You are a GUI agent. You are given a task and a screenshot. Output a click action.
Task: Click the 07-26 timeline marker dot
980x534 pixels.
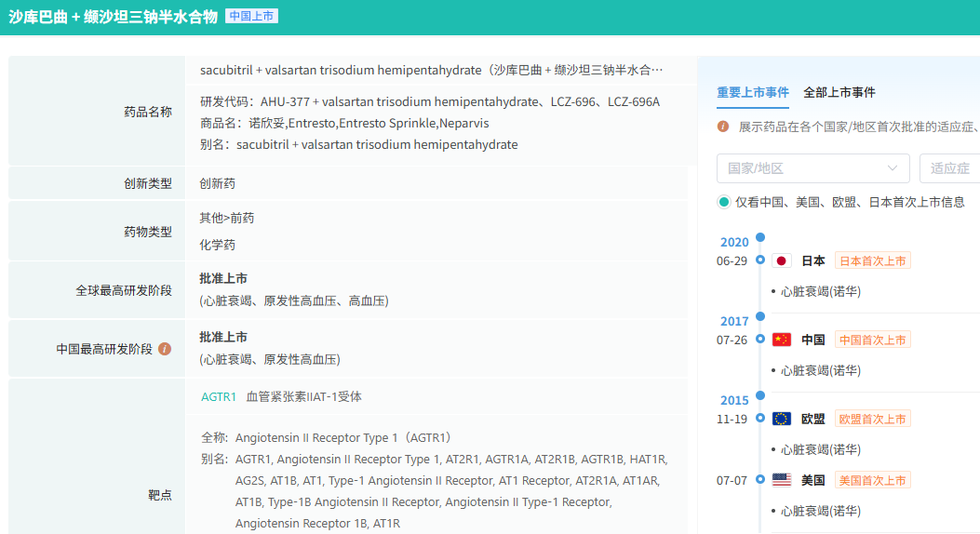pyautogui.click(x=760, y=340)
